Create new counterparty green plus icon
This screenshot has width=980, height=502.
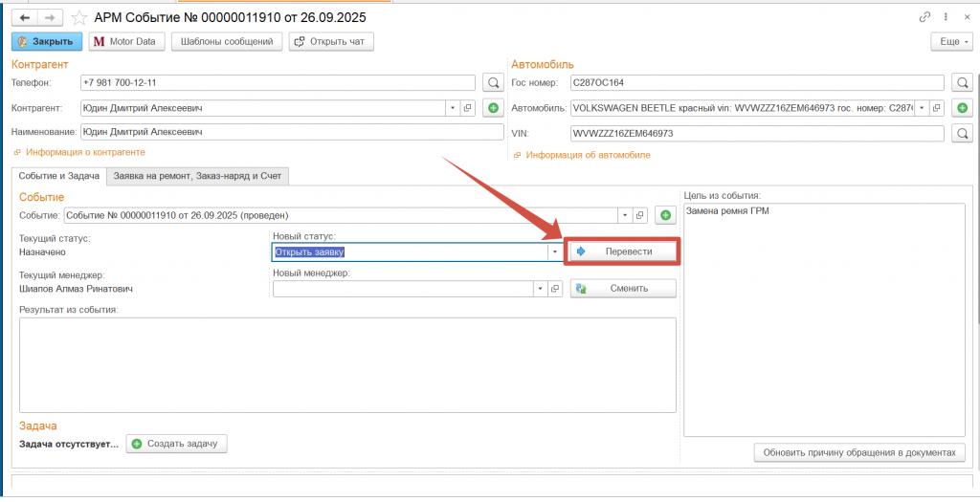click(493, 108)
